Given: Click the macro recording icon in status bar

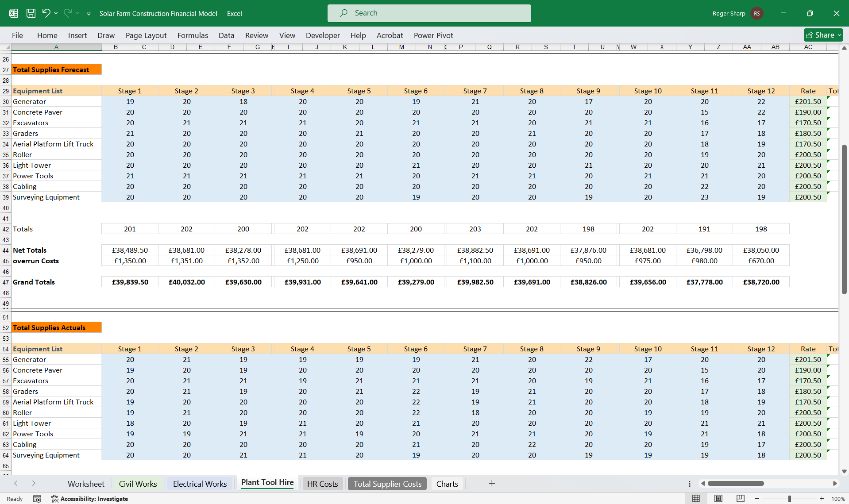Looking at the screenshot, I should pos(37,499).
